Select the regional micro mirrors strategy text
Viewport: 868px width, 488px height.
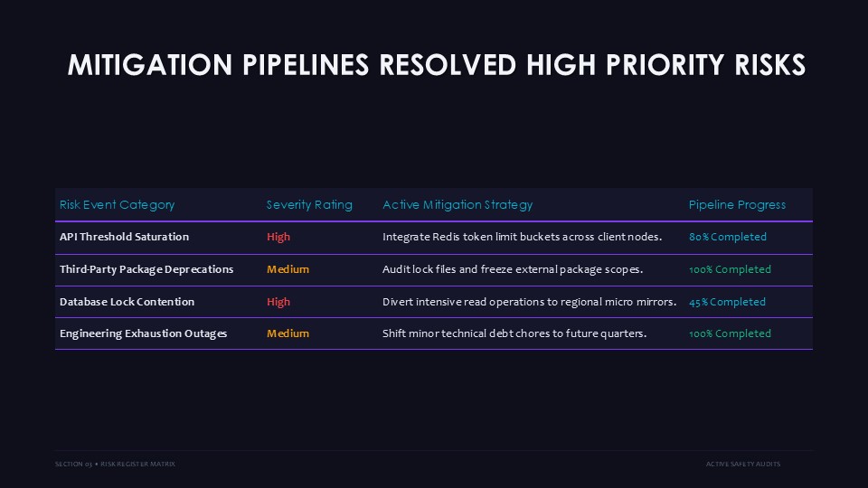click(x=529, y=302)
